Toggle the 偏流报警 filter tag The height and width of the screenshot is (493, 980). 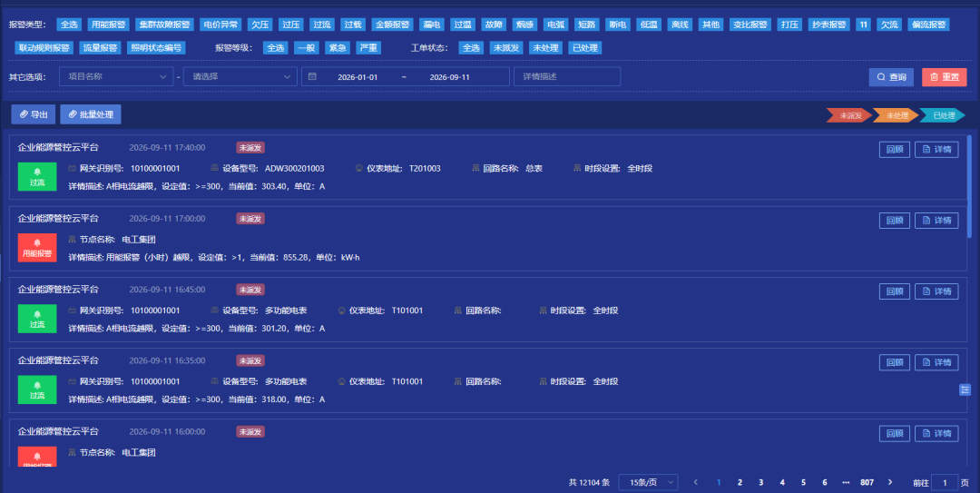pyautogui.click(x=929, y=25)
